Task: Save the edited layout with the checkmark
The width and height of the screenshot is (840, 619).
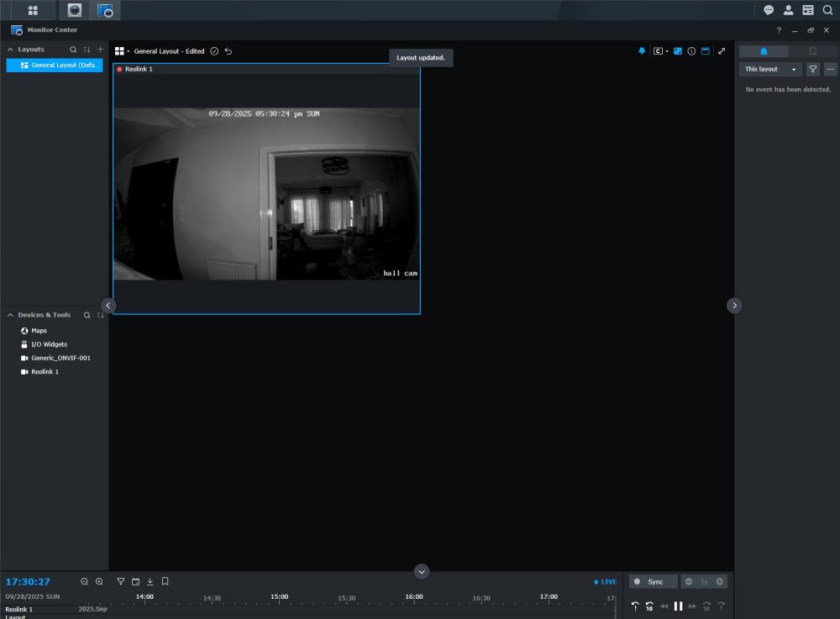Action: (214, 51)
